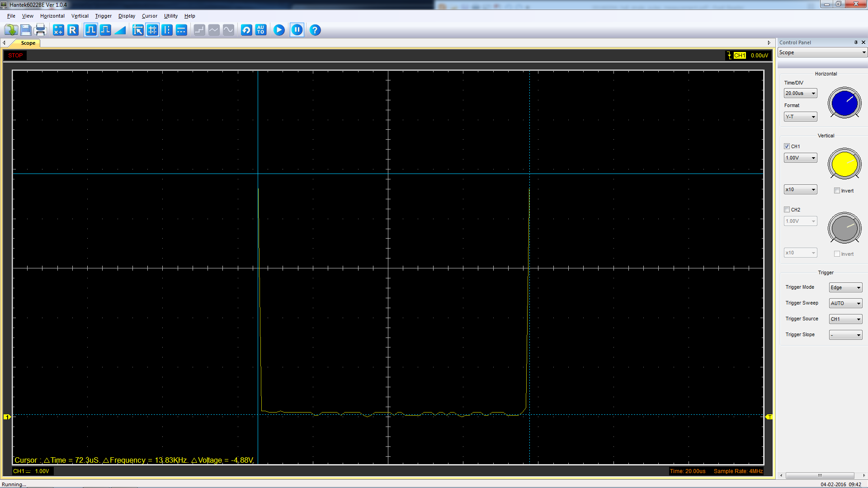The height and width of the screenshot is (488, 868).
Task: Click the AUTO setup toolbar icon
Action: [261, 30]
